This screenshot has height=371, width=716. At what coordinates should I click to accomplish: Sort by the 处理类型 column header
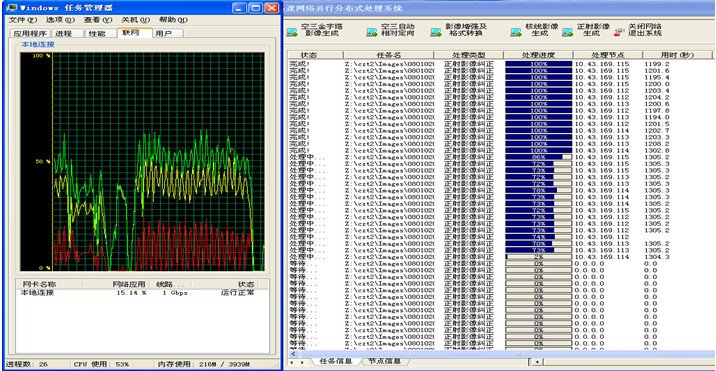(x=469, y=55)
